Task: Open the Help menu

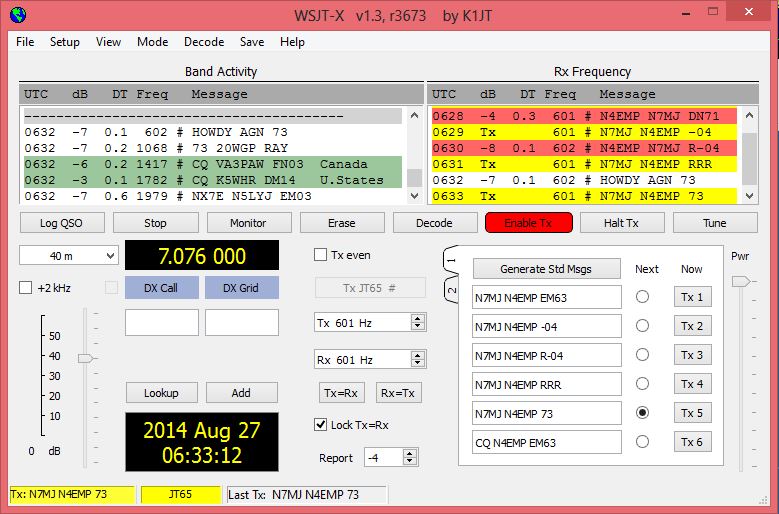Action: pyautogui.click(x=292, y=42)
